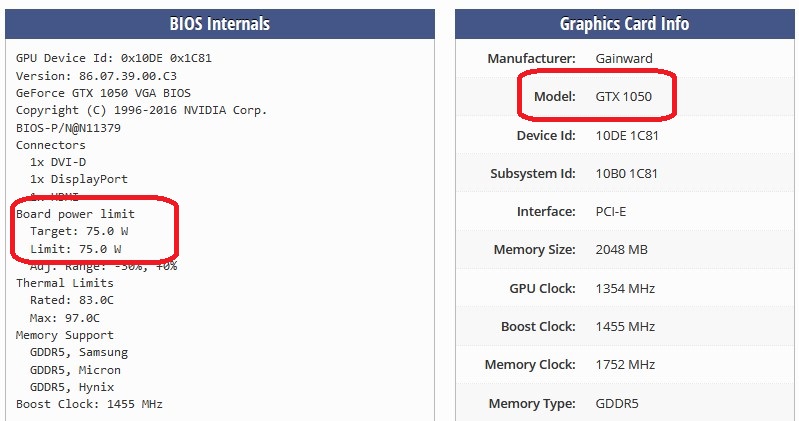Select the GDDR5, Hynix memory entry
The image size is (799, 421).
click(72, 387)
